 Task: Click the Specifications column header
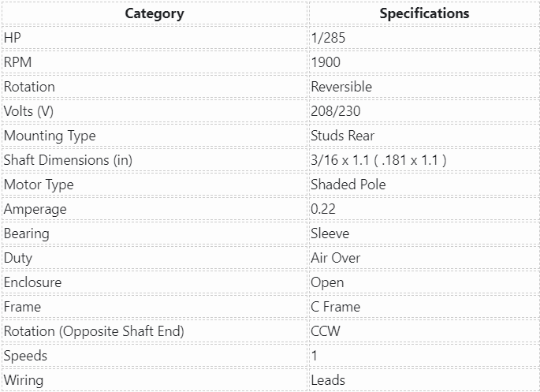(x=424, y=13)
